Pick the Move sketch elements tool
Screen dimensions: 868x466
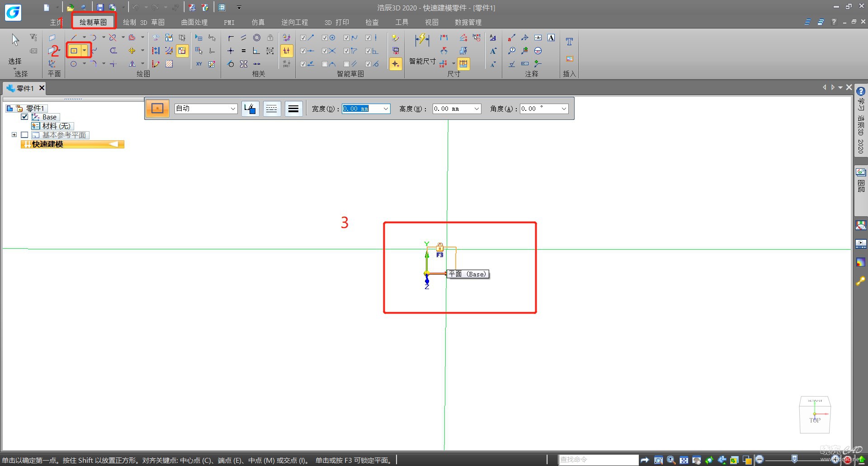click(132, 51)
